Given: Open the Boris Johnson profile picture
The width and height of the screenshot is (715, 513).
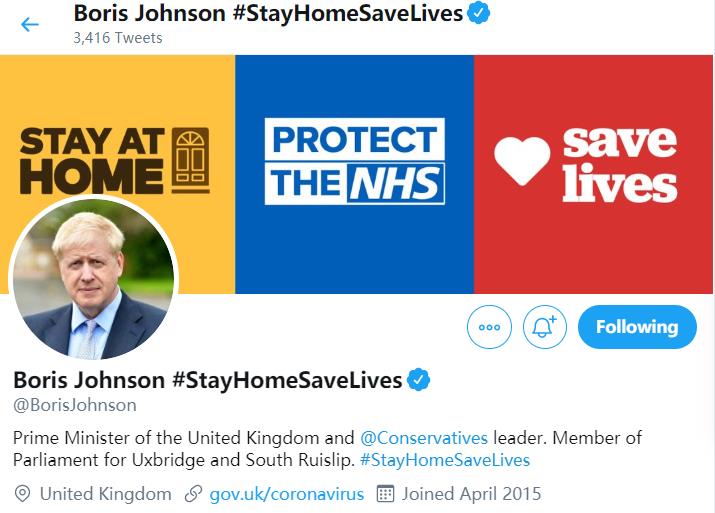Looking at the screenshot, I should (x=93, y=279).
